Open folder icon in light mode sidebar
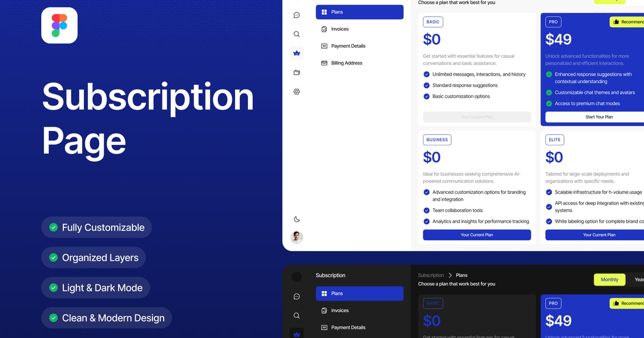 pos(297,72)
